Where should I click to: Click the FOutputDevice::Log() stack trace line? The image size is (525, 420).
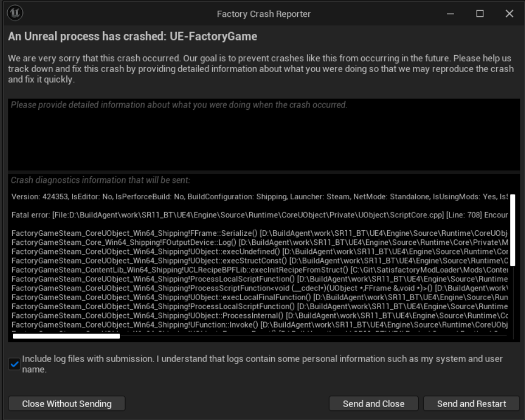(x=259, y=242)
